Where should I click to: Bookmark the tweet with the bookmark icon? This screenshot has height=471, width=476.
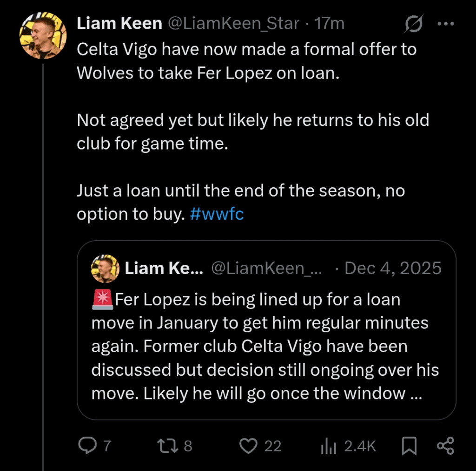pos(409,445)
